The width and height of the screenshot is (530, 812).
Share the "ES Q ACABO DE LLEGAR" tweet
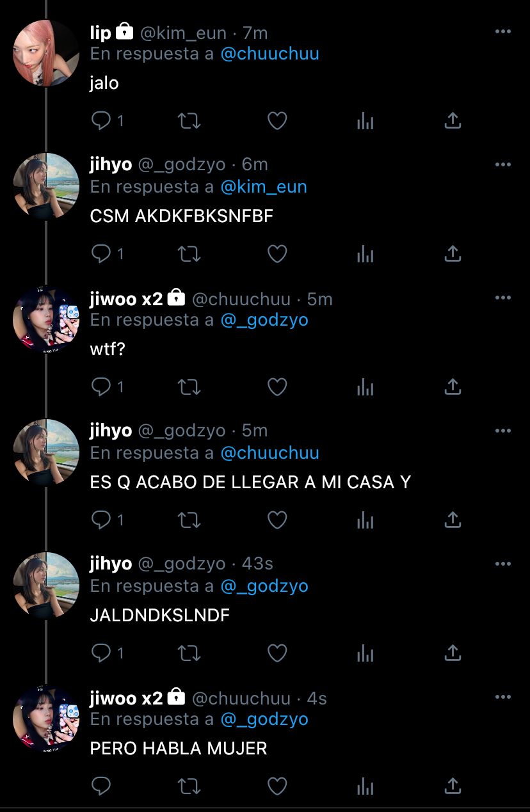(x=453, y=520)
